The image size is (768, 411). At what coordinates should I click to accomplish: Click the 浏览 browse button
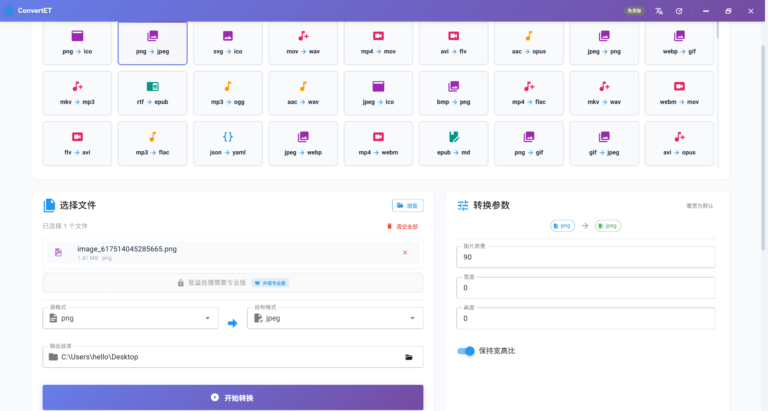[408, 206]
